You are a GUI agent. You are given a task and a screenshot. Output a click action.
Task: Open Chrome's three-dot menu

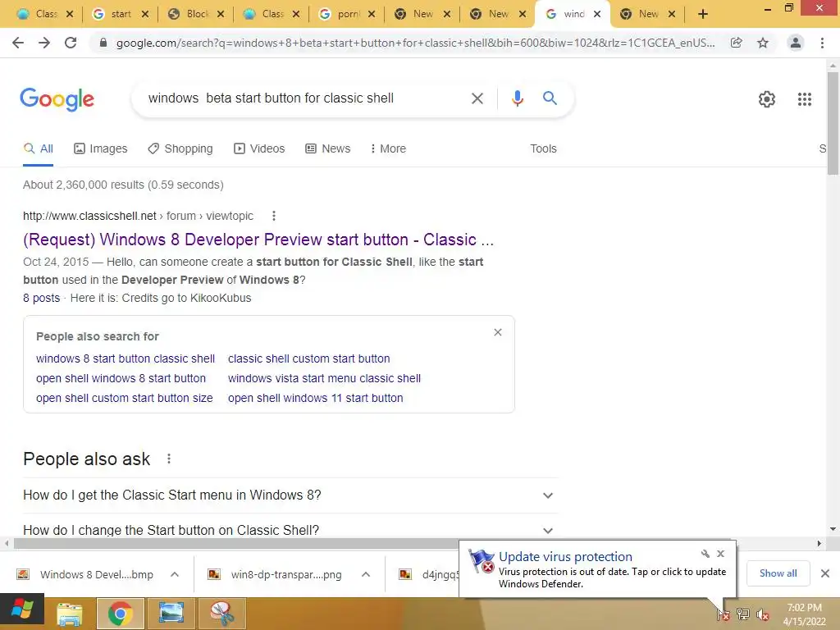(x=822, y=43)
